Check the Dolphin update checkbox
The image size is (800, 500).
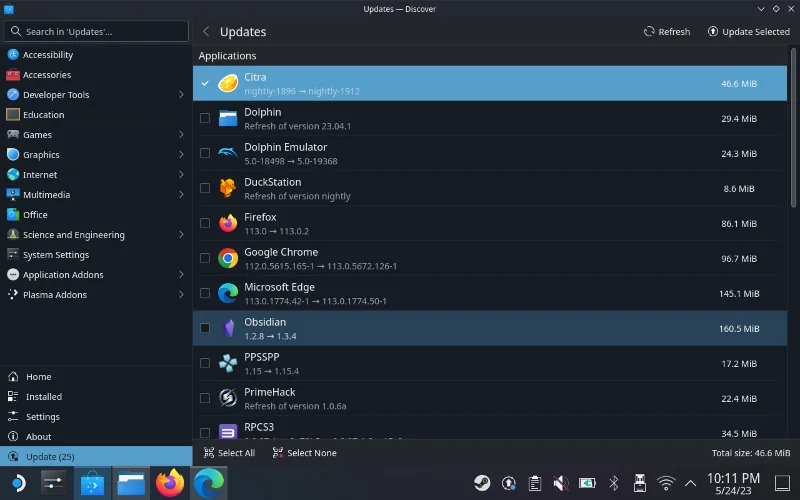click(205, 118)
